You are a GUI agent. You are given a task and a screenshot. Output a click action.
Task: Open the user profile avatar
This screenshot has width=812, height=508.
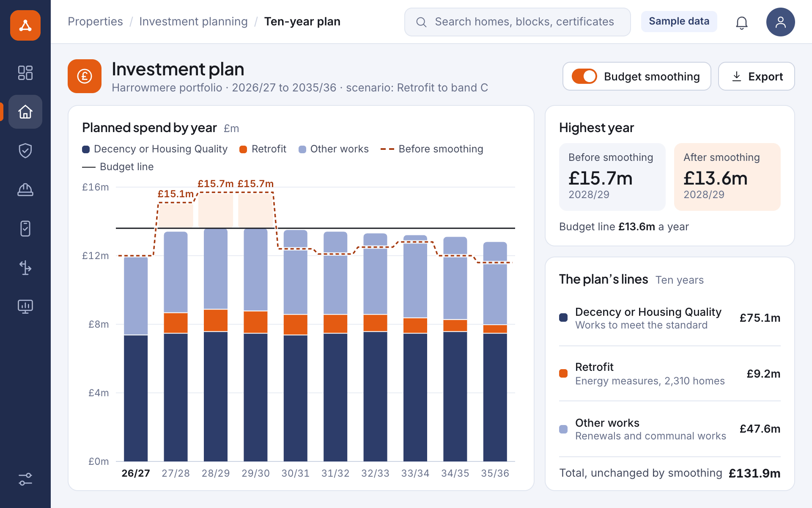781,22
